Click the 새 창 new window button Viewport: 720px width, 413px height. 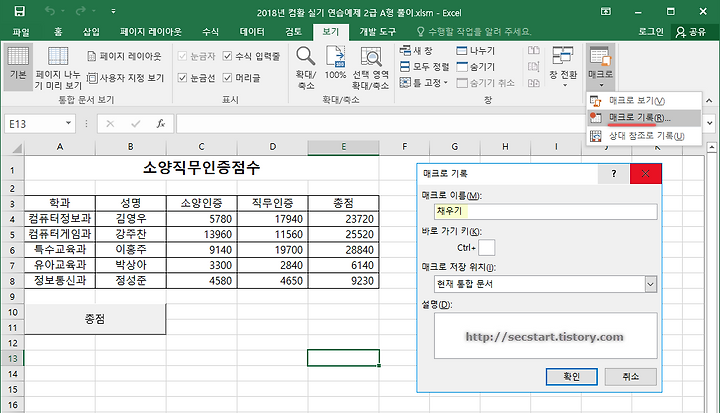point(416,51)
